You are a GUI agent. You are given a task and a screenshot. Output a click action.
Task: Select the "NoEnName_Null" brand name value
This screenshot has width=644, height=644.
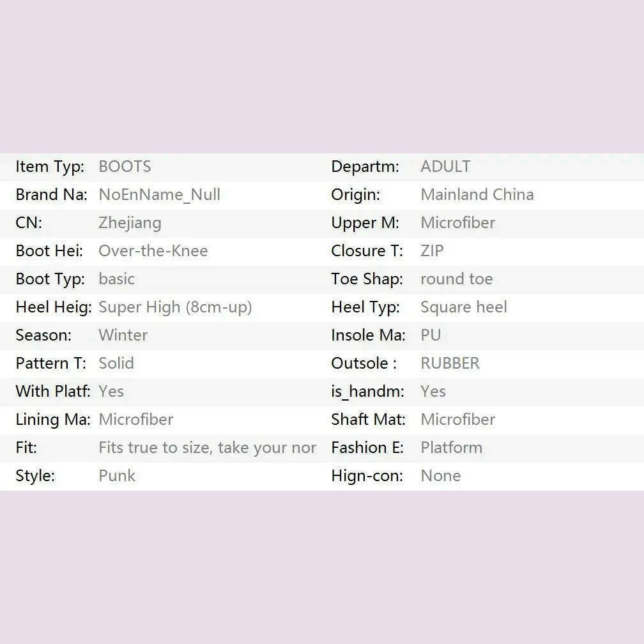[159, 195]
